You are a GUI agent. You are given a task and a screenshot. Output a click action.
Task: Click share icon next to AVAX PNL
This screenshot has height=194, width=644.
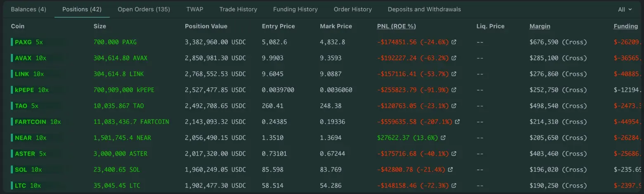(x=454, y=58)
